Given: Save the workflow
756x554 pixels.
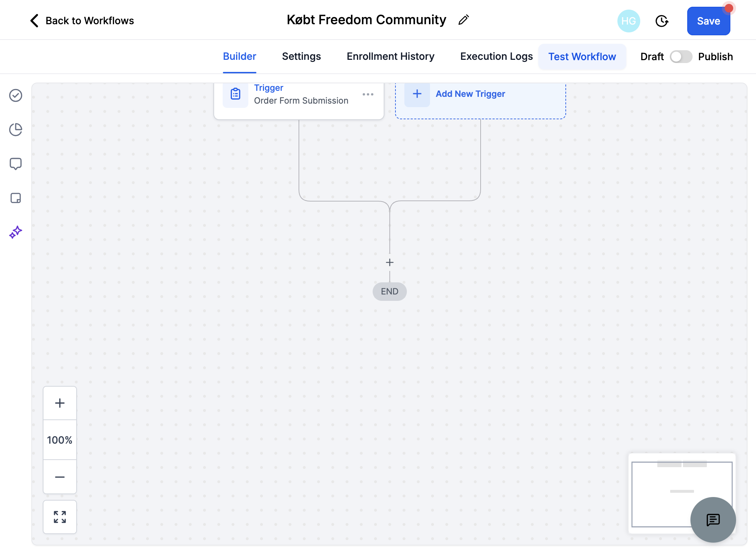Looking at the screenshot, I should (x=708, y=21).
